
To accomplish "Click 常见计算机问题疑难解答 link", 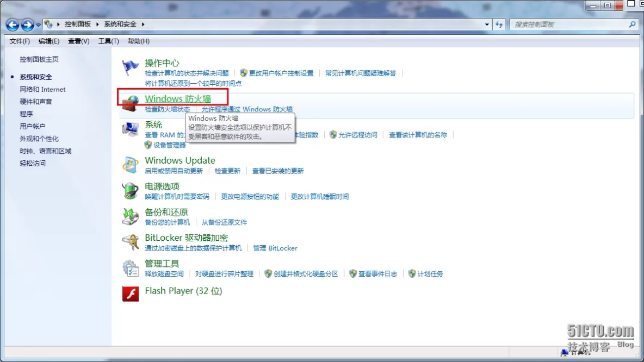I will (x=361, y=73).
